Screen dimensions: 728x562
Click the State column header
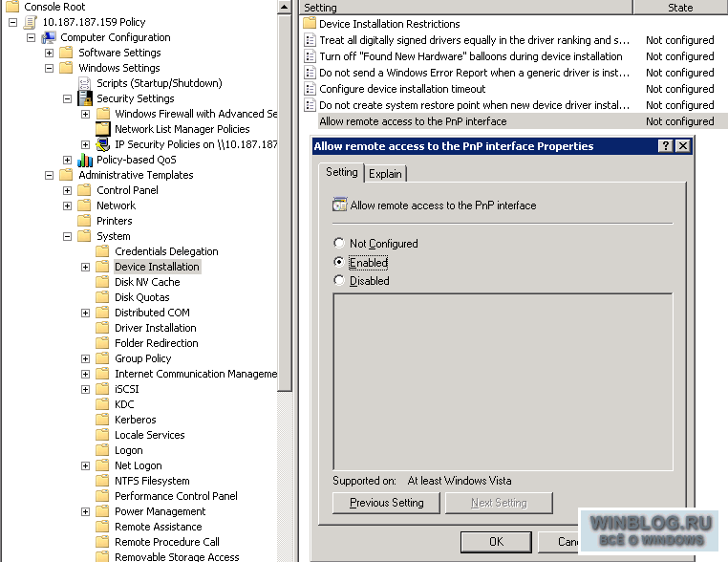pos(680,7)
